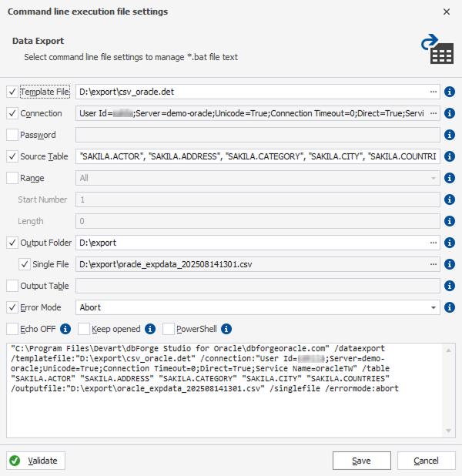Click info icon beside Range dropdown
Screen dimensions: 462x476
[449, 178]
